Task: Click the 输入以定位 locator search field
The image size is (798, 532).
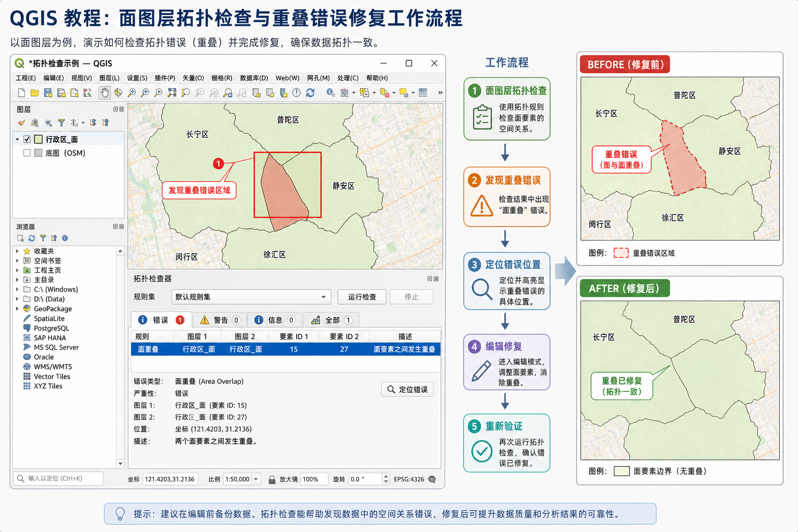Action: click(58, 478)
